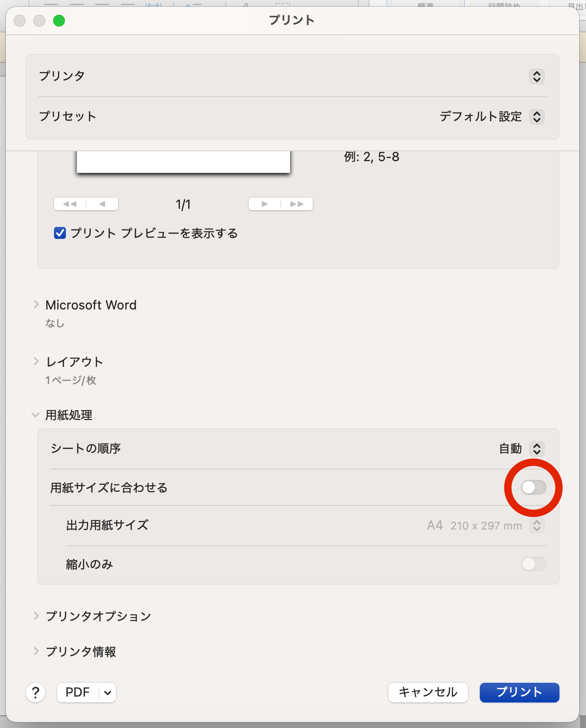The width and height of the screenshot is (586, 728).
Task: Enable the 用紙サイズに合わせる toggle
Action: [533, 487]
